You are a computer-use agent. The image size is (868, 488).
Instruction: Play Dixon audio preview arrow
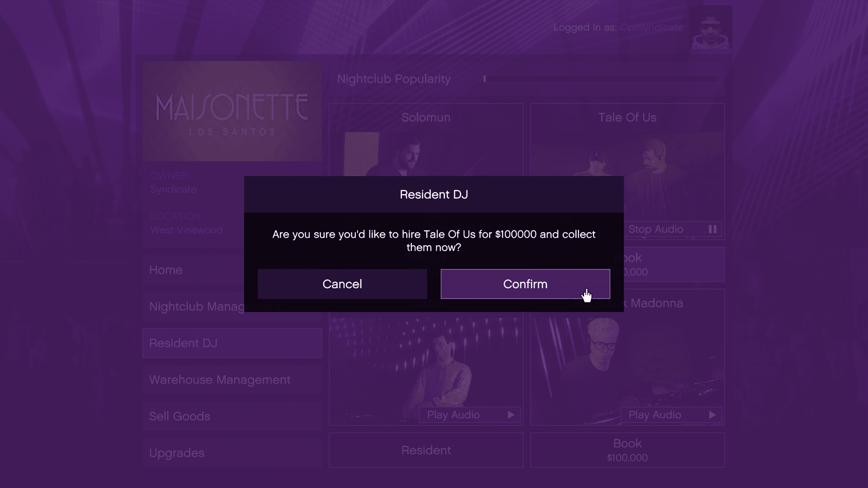click(x=511, y=415)
